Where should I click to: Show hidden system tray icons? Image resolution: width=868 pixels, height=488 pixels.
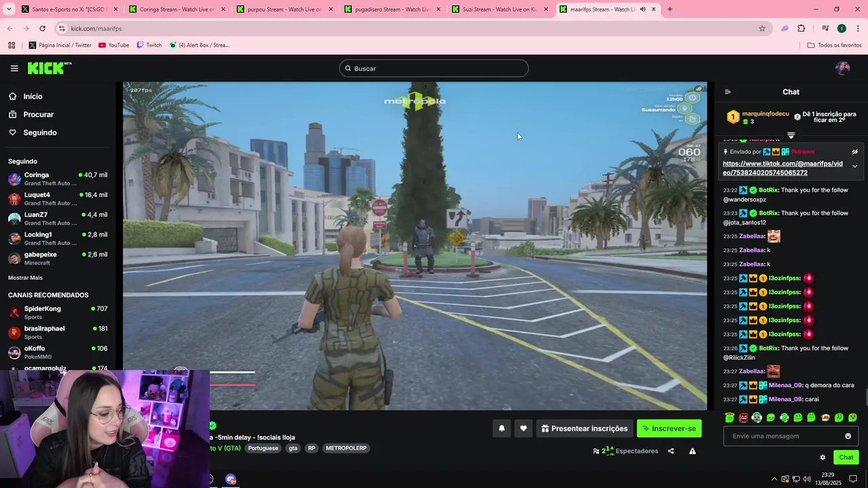[x=774, y=479]
